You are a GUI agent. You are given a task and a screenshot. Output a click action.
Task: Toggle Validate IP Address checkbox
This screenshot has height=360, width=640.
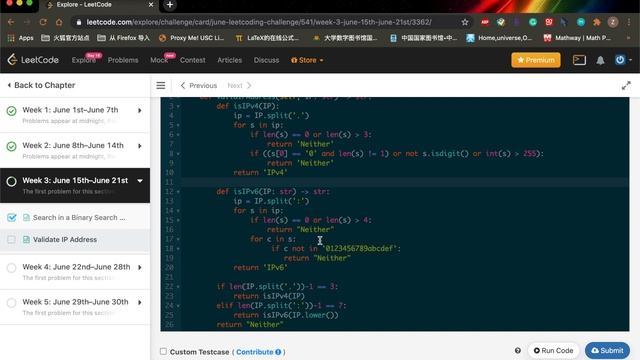pos(11,240)
